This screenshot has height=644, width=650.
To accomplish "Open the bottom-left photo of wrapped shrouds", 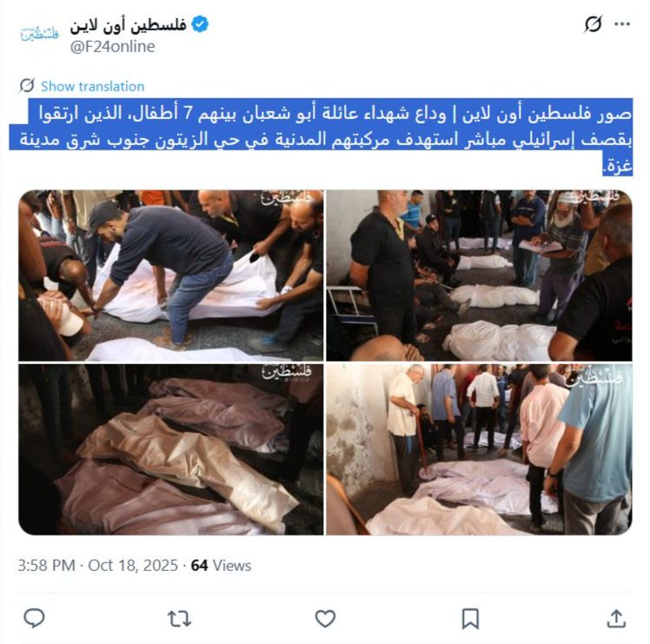I will tap(171, 449).
